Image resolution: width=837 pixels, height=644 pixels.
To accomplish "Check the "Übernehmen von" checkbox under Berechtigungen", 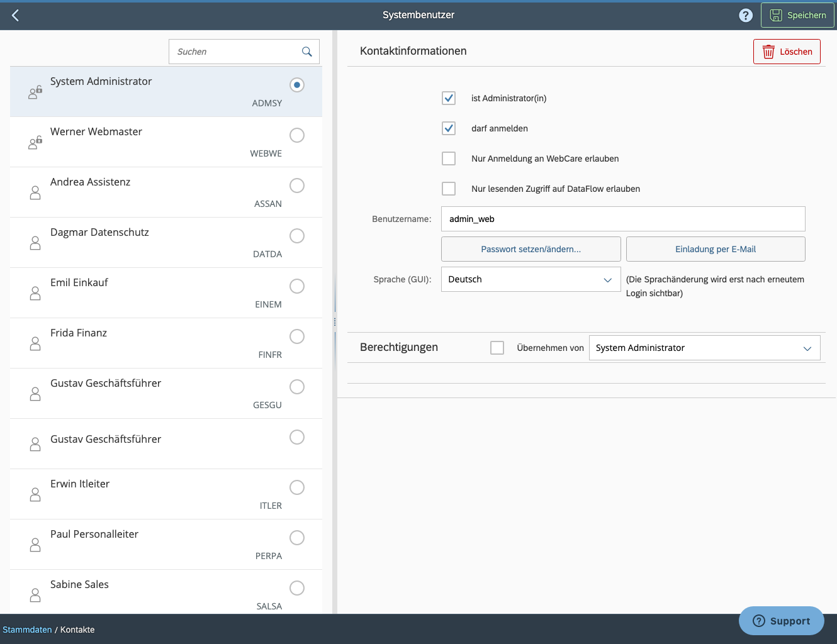I will (x=497, y=347).
